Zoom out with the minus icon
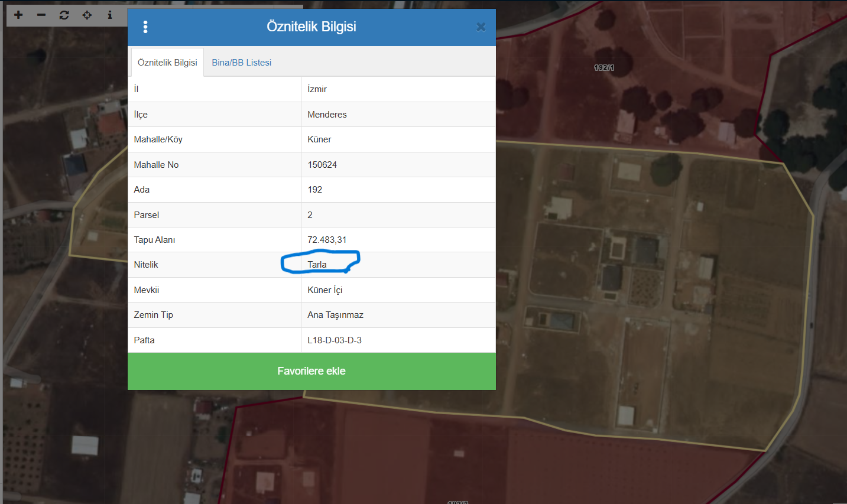The height and width of the screenshot is (504, 847). pyautogui.click(x=41, y=15)
